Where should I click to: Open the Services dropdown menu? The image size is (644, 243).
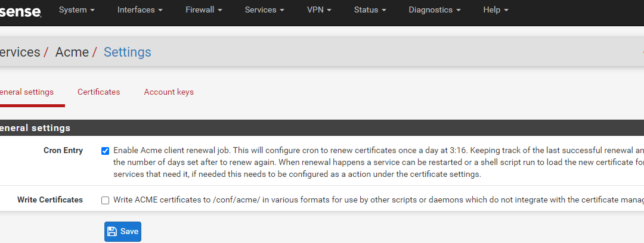click(265, 10)
